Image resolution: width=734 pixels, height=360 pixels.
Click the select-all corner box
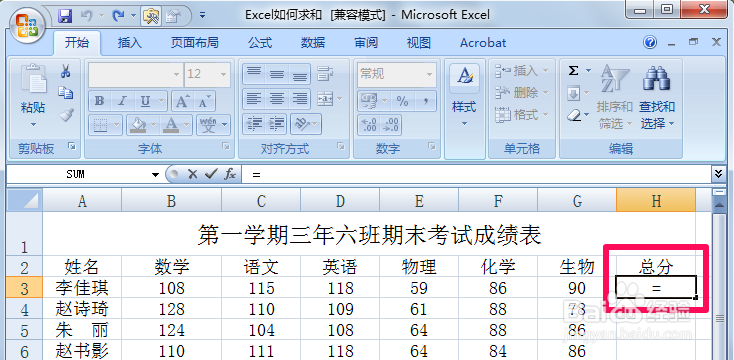pyautogui.click(x=24, y=201)
